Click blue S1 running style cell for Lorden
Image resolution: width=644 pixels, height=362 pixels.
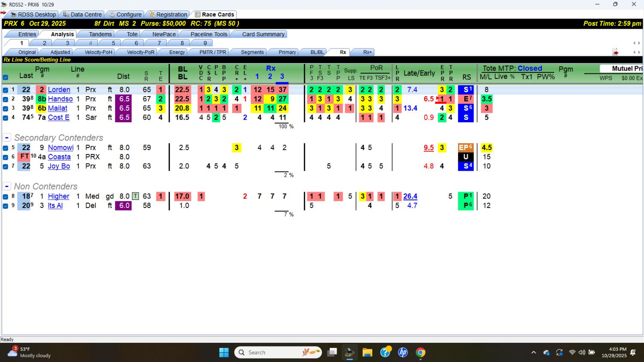466,90
